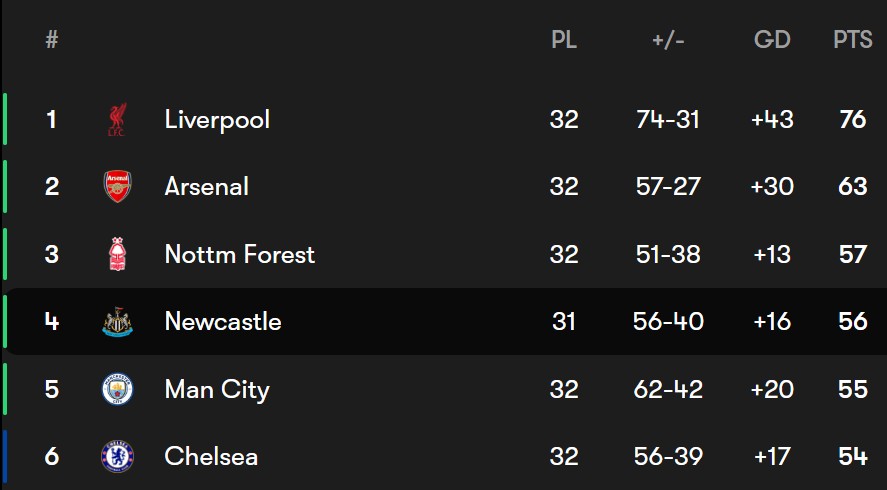Click the Liverpool club crest
This screenshot has width=887, height=490.
(x=117, y=119)
